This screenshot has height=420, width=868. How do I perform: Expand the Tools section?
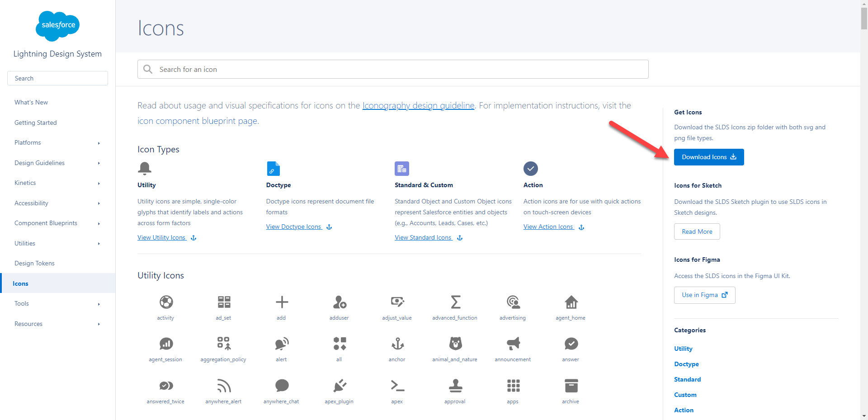tap(21, 303)
